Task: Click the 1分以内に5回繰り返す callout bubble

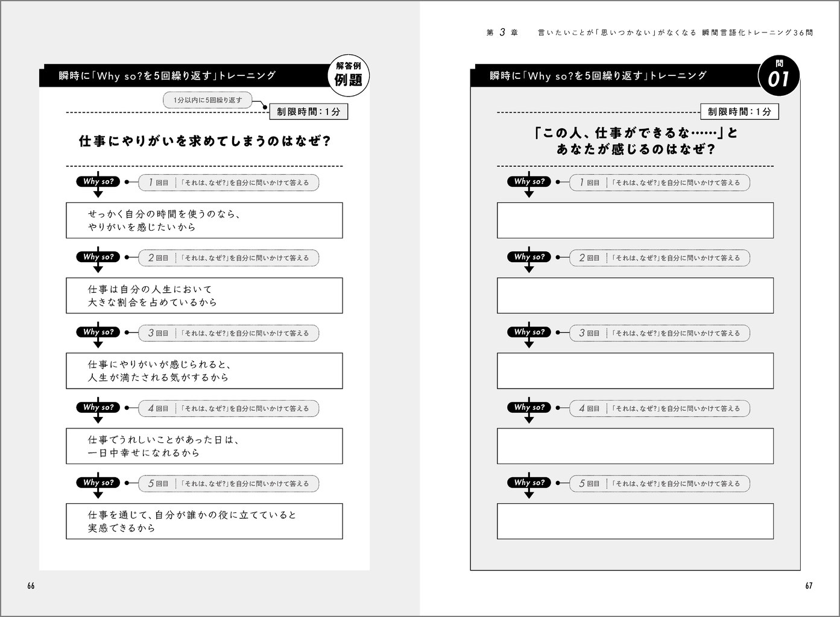Action: click(x=207, y=100)
